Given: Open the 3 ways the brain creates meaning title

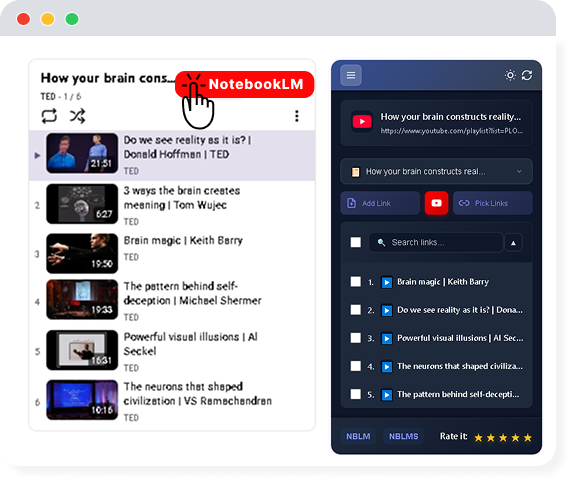Looking at the screenshot, I should pos(182,198).
